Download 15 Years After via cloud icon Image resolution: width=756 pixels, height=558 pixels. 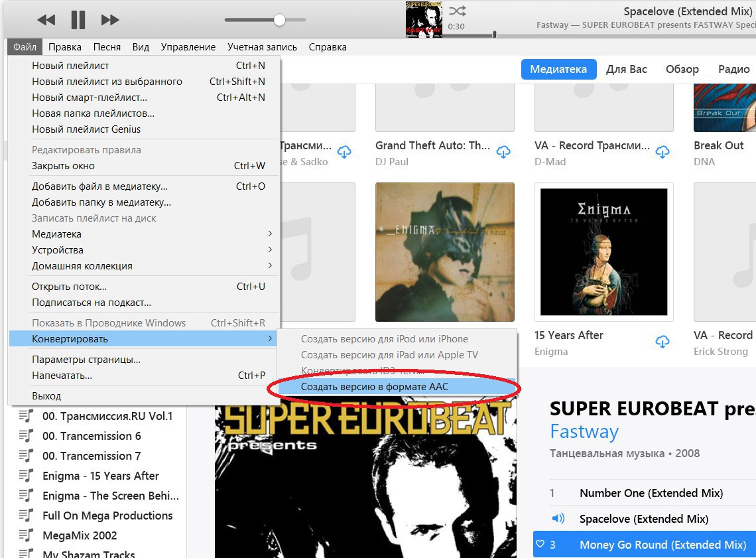pyautogui.click(x=662, y=342)
